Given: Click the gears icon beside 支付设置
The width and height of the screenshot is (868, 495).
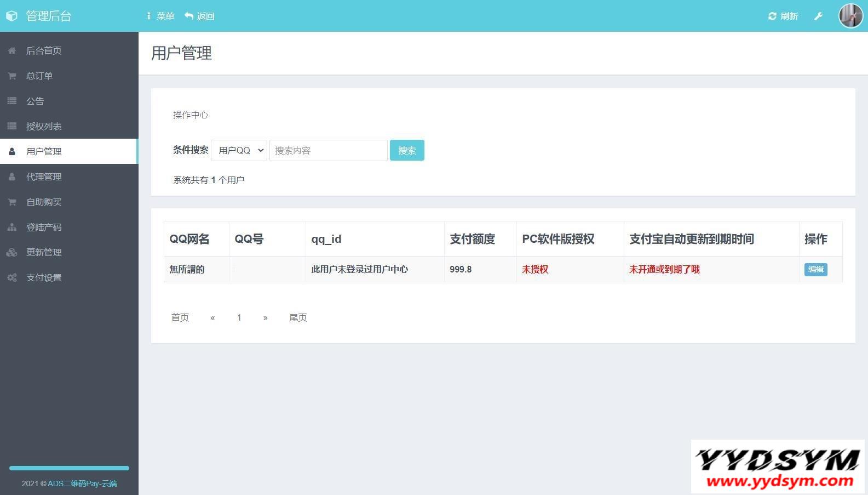Looking at the screenshot, I should pos(12,278).
